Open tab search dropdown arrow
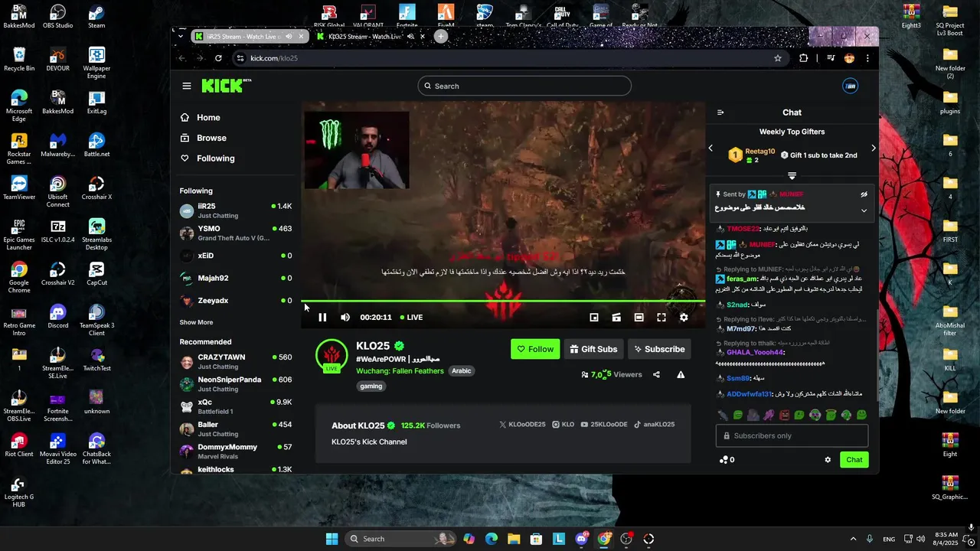 point(181,36)
